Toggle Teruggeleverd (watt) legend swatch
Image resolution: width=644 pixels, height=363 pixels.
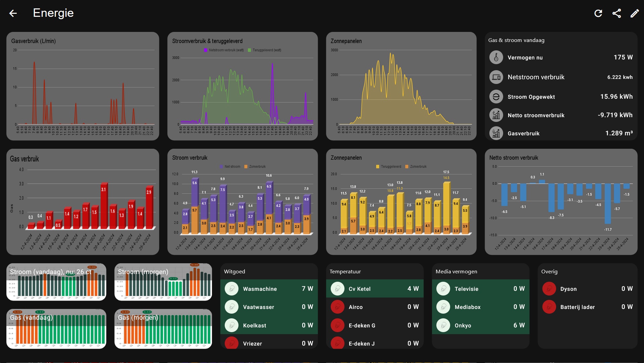(x=249, y=50)
